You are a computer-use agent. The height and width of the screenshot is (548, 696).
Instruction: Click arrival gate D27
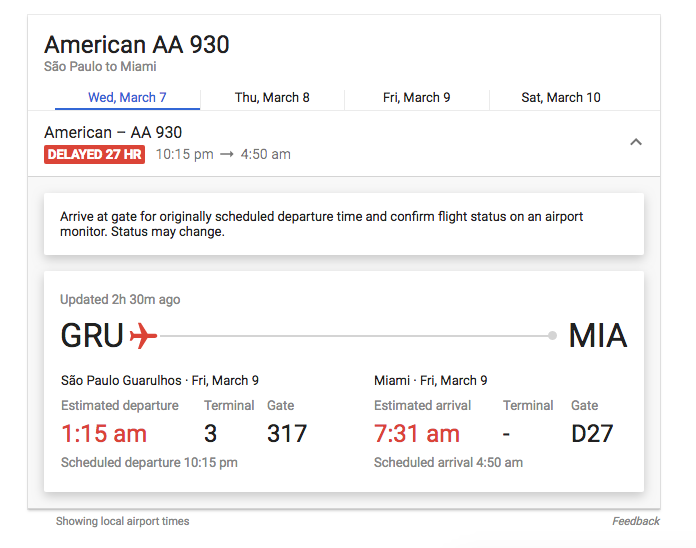pyautogui.click(x=592, y=433)
